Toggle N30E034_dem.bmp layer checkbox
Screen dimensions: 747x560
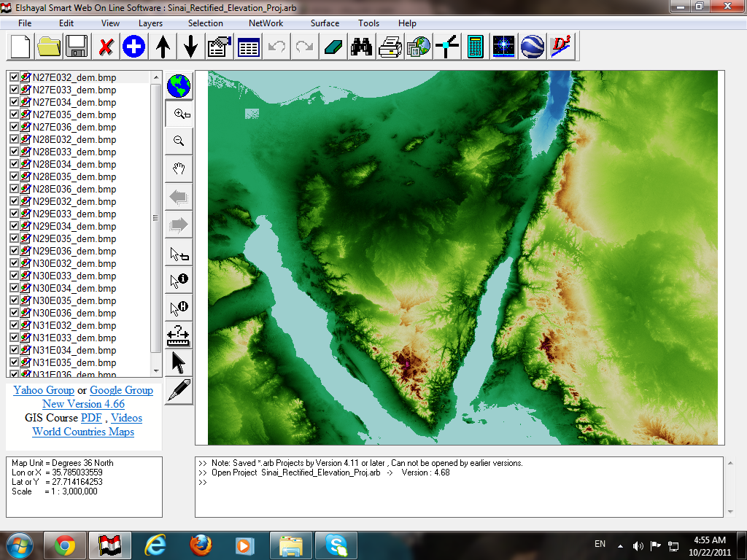click(14, 287)
